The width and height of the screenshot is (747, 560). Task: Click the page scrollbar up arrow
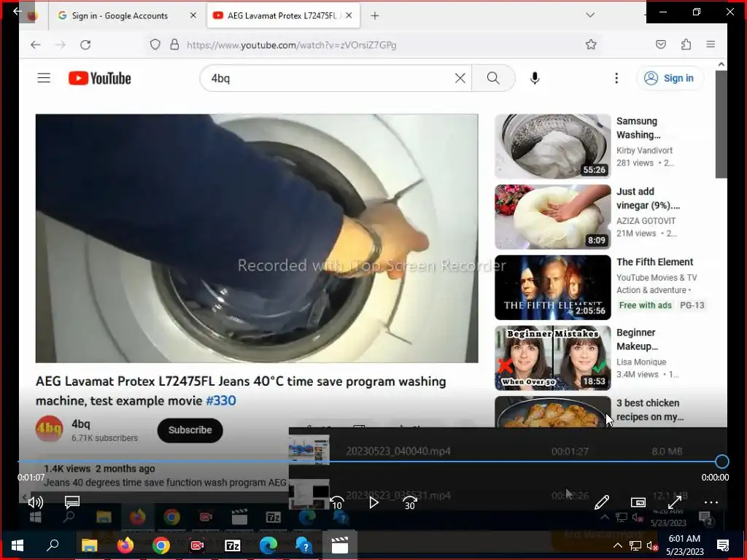(721, 64)
